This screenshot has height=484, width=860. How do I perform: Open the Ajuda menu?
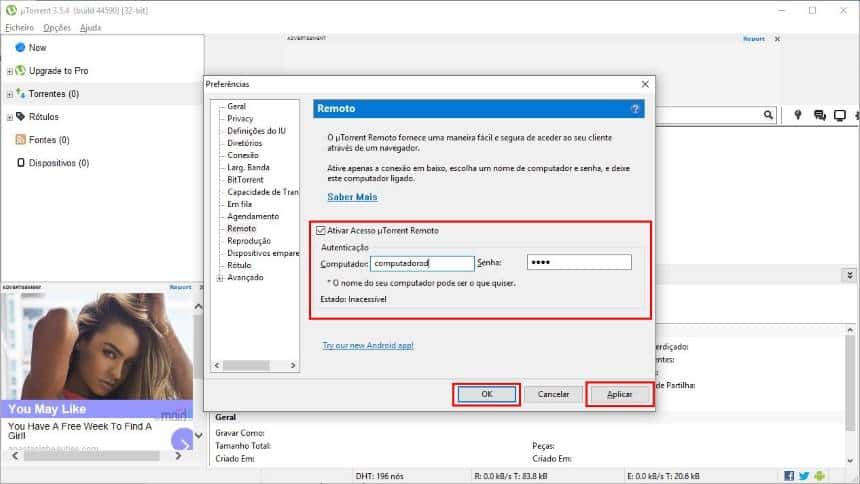point(90,27)
